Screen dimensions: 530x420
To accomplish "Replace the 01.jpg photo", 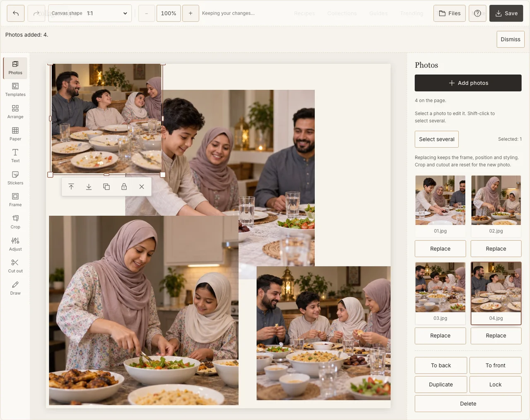I will 440,249.
